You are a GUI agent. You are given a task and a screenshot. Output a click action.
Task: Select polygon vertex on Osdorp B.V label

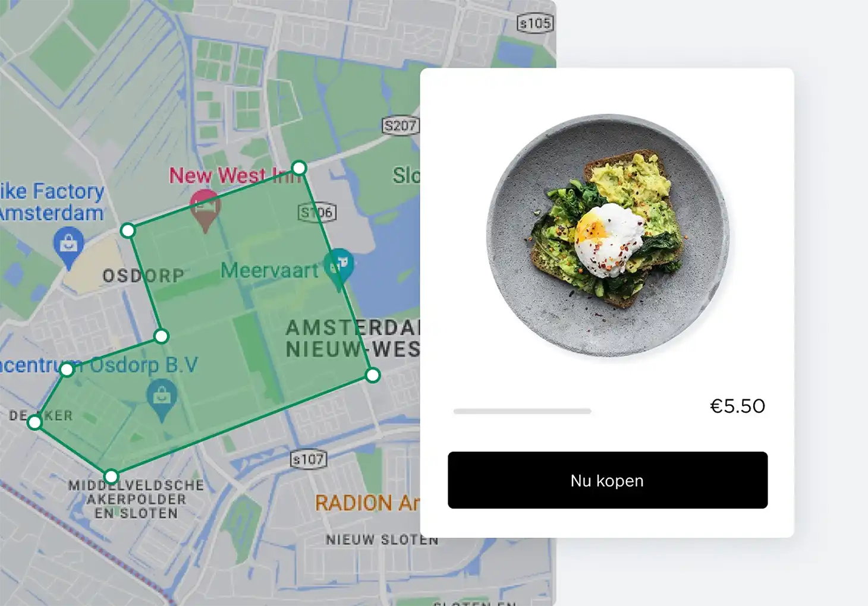(67, 370)
